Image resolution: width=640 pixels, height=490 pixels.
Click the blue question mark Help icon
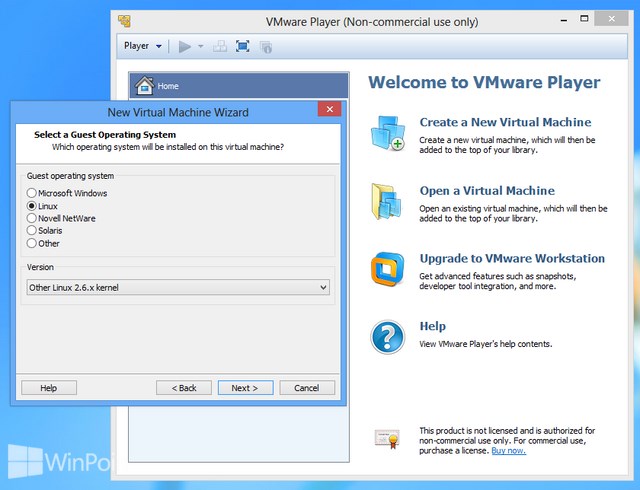pyautogui.click(x=388, y=337)
